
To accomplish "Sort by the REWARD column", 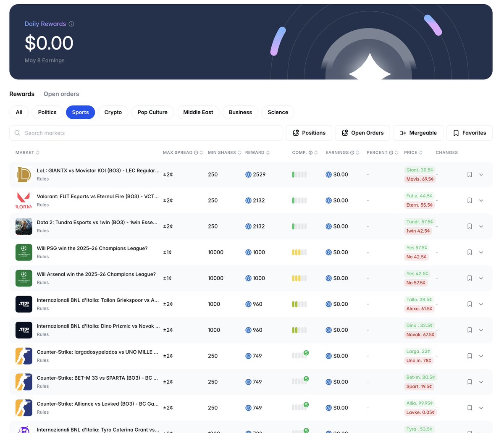I will click(257, 152).
